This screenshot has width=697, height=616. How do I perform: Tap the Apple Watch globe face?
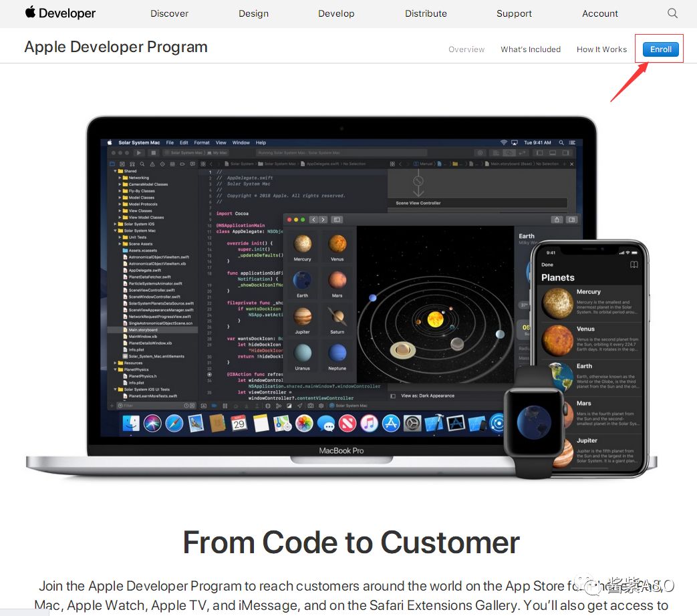click(534, 422)
